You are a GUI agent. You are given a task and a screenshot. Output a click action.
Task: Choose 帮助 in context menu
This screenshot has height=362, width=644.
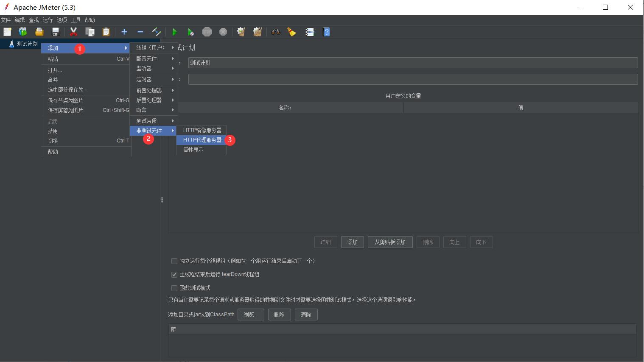(86, 152)
